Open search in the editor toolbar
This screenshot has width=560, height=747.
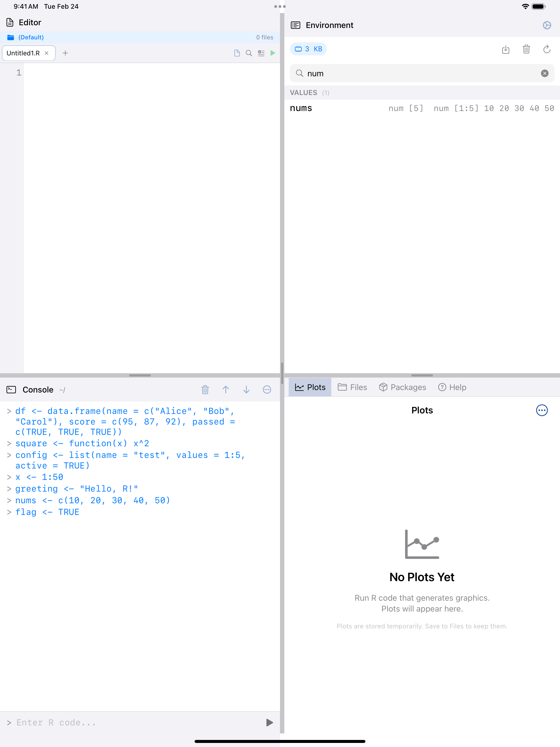tap(249, 53)
